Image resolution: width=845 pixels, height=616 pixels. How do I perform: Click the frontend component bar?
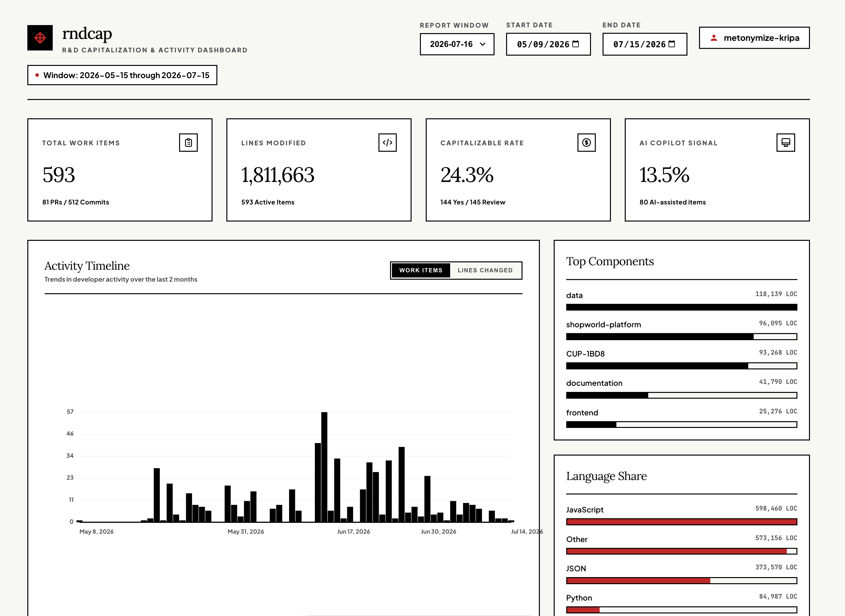click(x=682, y=424)
